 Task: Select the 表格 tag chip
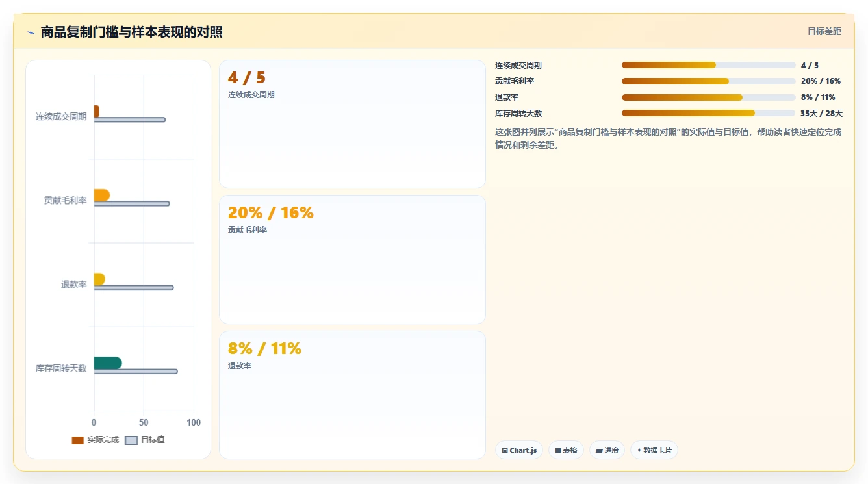coord(566,450)
